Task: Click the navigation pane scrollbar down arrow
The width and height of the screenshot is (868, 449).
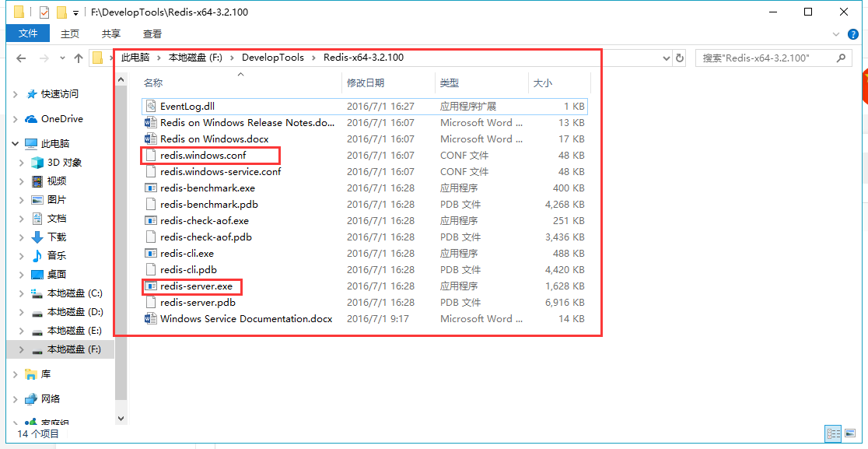Action: click(x=121, y=419)
